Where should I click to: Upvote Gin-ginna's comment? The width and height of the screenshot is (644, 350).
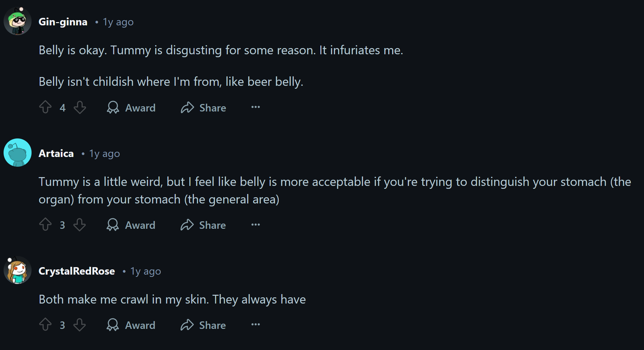click(45, 107)
